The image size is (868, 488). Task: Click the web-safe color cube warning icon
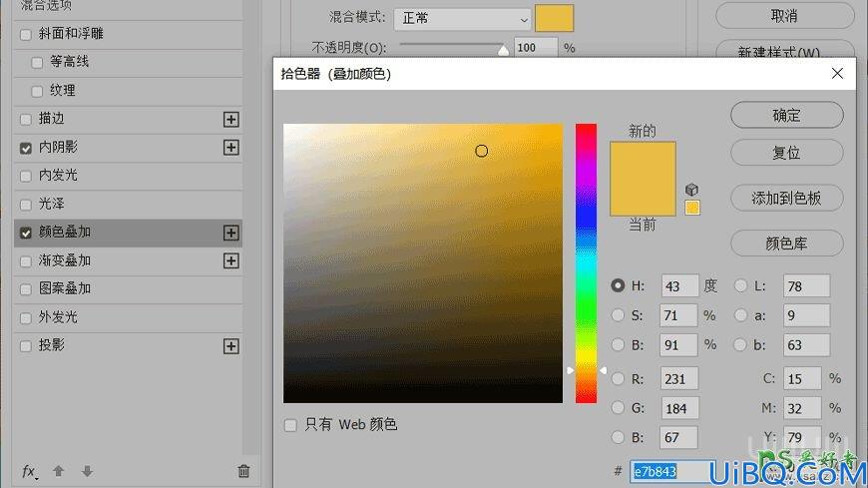692,190
